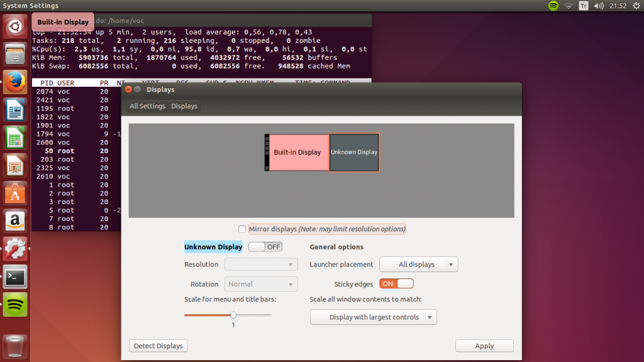
Task: Open LibreOffice Impress presentation icon
Action: tap(15, 165)
